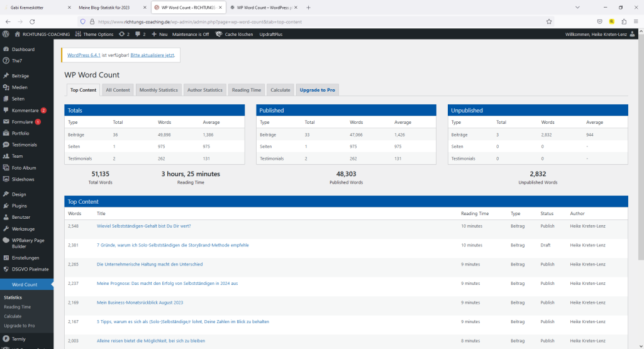The width and height of the screenshot is (644, 349).
Task: Expand the + Neu menu in admin bar
Action: point(160,34)
